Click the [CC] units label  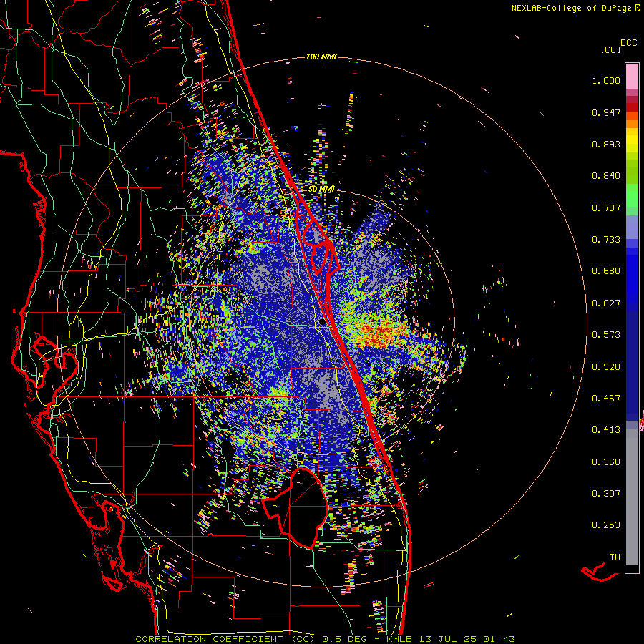click(611, 49)
